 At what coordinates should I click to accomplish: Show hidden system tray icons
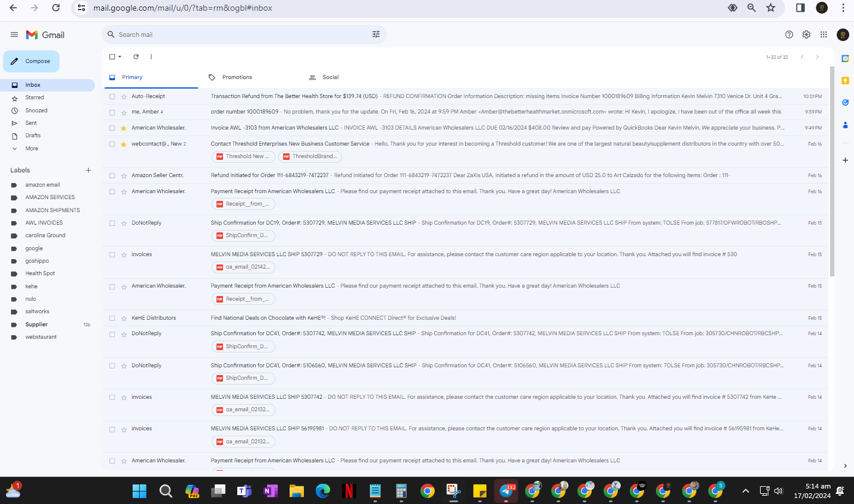tap(745, 491)
